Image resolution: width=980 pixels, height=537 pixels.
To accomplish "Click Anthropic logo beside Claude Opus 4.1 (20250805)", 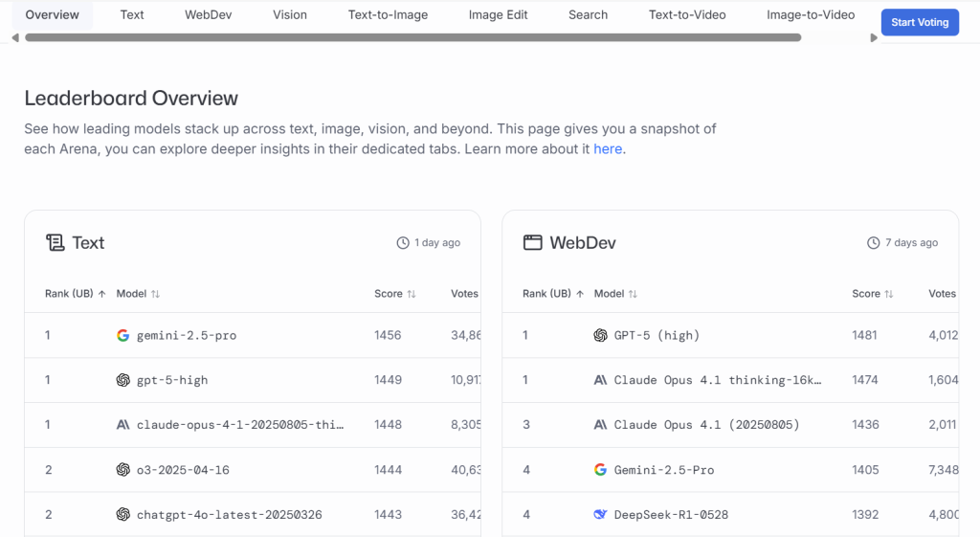I will [600, 425].
